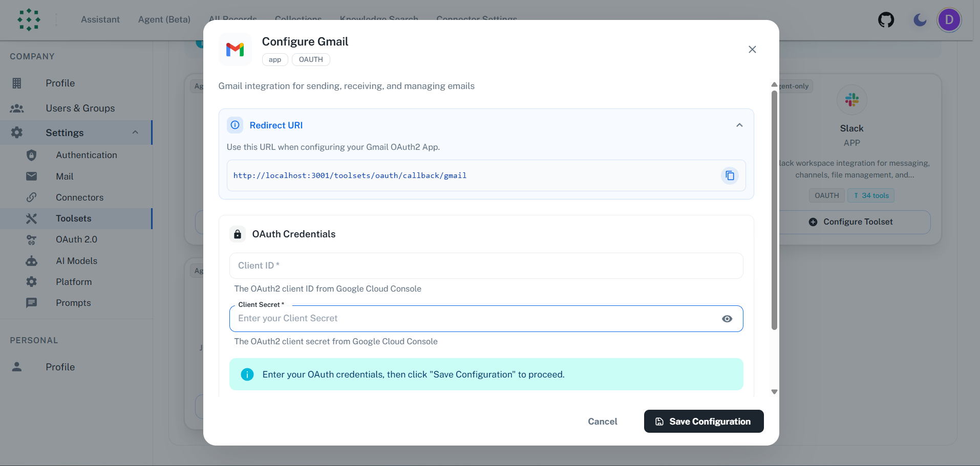The height and width of the screenshot is (466, 980).
Task: Toggle dark mode with the moon icon
Action: (x=919, y=20)
